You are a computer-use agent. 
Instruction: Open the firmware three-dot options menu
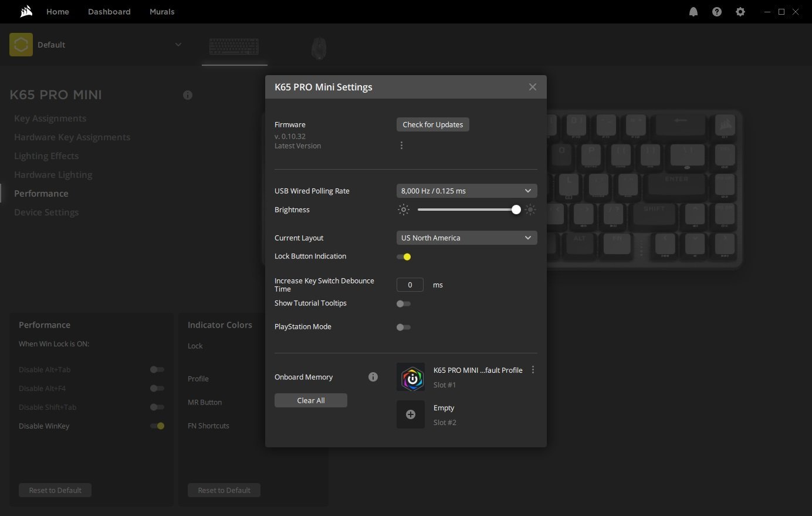pyautogui.click(x=401, y=146)
